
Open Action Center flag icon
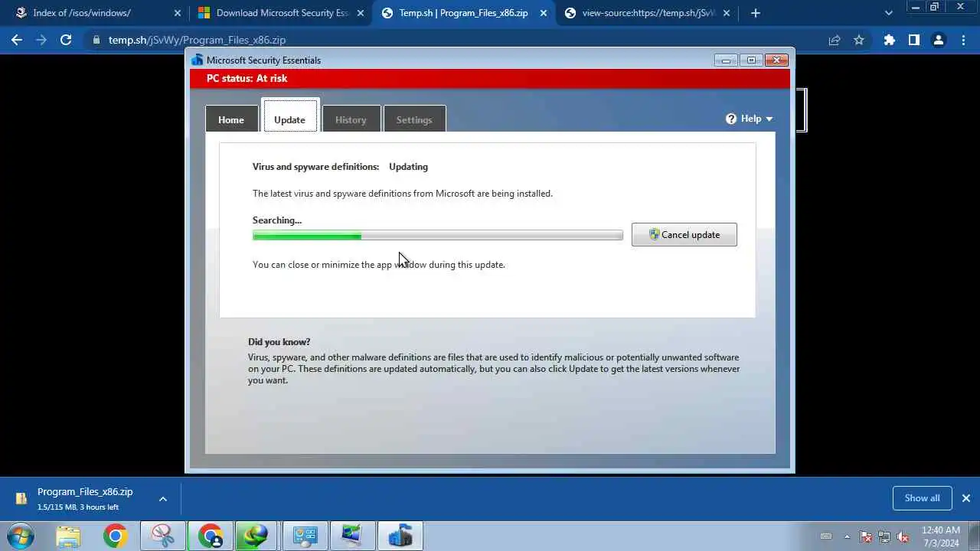click(866, 536)
